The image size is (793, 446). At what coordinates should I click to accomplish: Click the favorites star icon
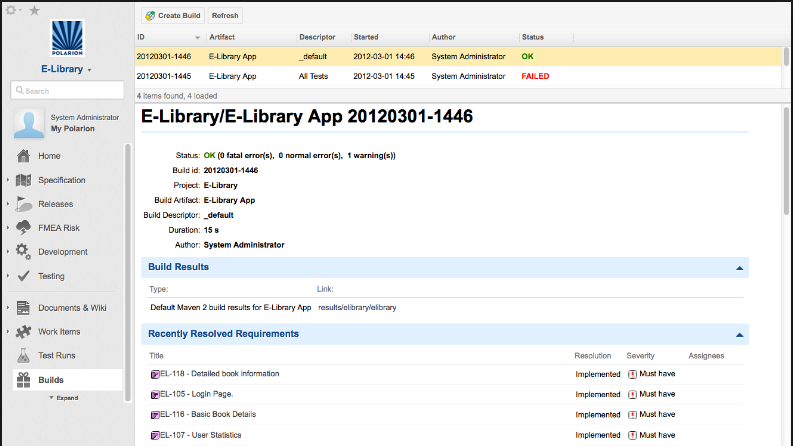[x=34, y=10]
